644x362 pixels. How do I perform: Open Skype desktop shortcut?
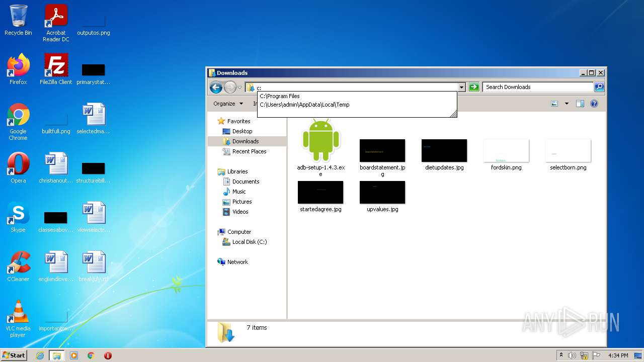point(18,217)
